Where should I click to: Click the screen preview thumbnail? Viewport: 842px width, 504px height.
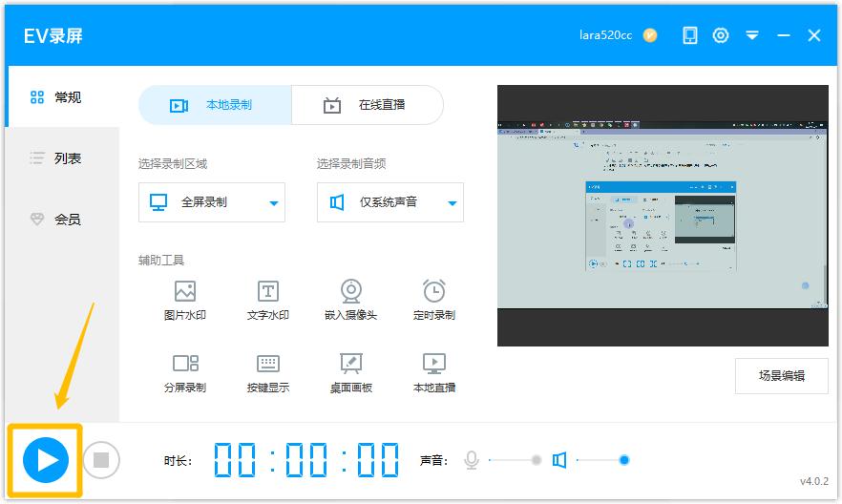point(662,216)
